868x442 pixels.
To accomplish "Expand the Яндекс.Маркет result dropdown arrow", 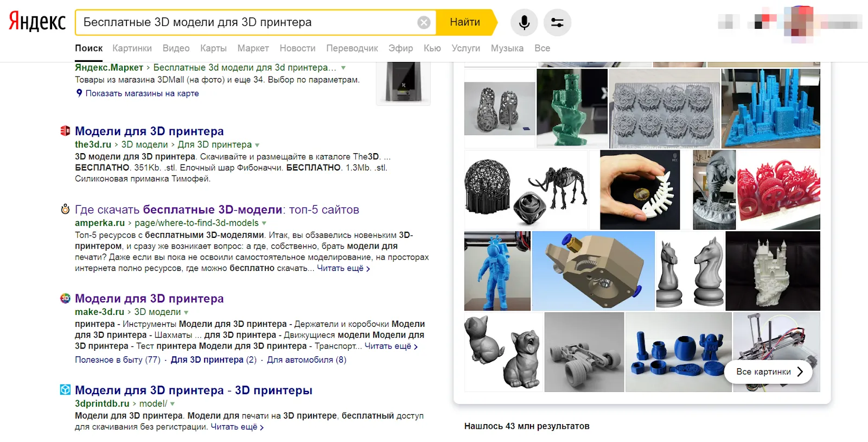I will [x=343, y=68].
